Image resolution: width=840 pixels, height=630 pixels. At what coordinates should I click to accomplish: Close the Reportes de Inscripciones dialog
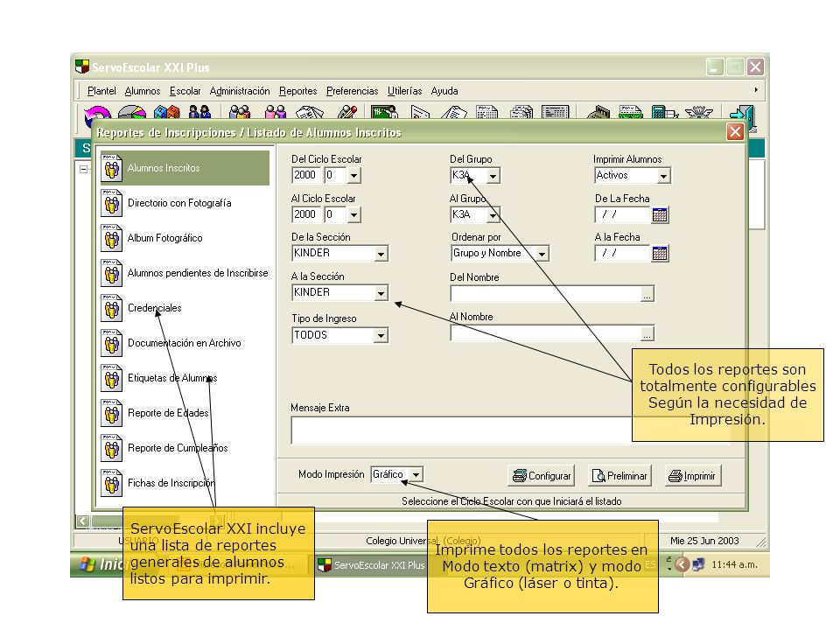(735, 132)
